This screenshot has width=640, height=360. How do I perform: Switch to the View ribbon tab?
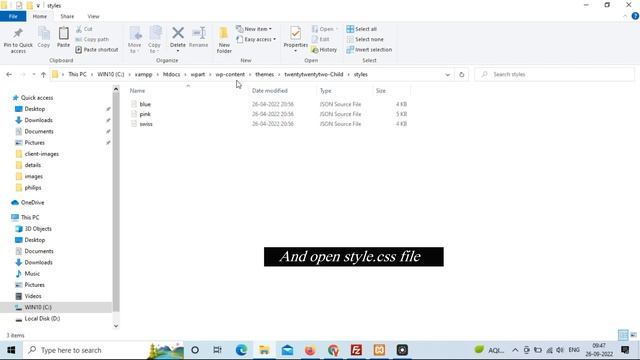tap(93, 16)
